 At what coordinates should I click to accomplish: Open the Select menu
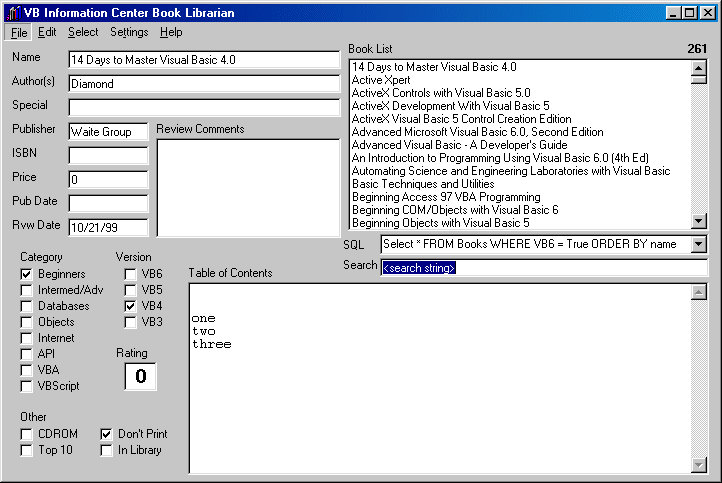pyautogui.click(x=83, y=32)
